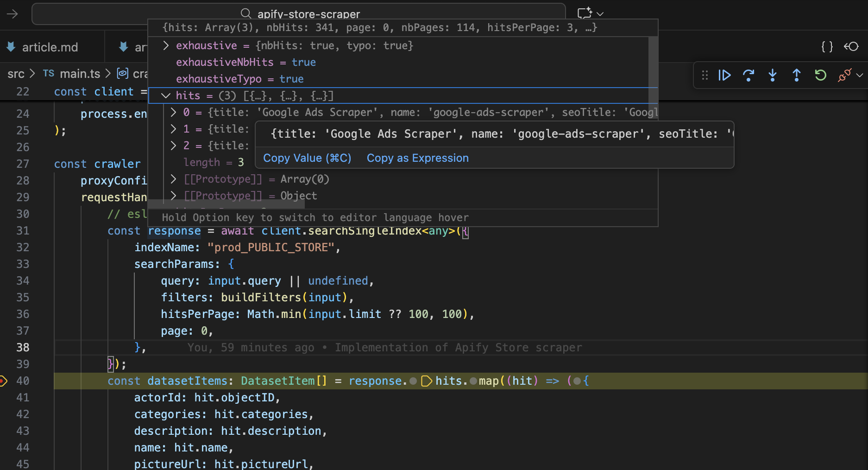Expand hit item 1
This screenshot has height=470, width=868.
pyautogui.click(x=173, y=129)
